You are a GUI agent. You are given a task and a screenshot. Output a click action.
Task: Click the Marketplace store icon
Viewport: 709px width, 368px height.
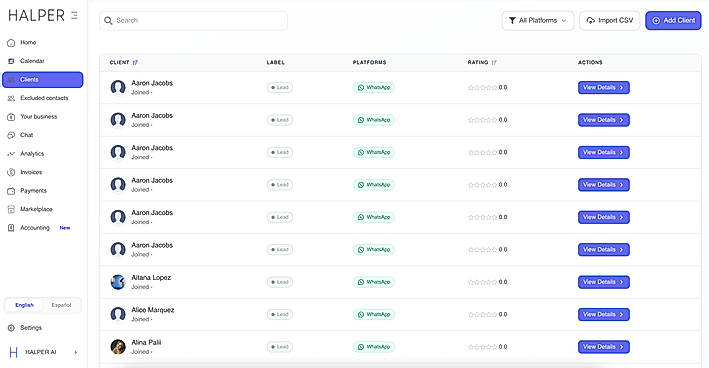[11, 209]
